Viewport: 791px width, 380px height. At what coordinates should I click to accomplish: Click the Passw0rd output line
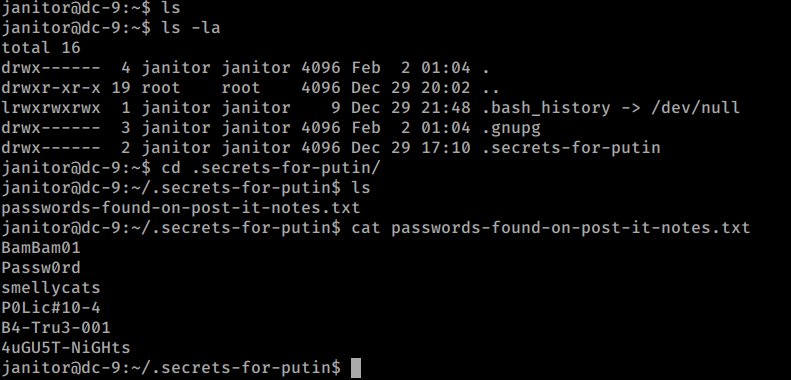point(41,268)
